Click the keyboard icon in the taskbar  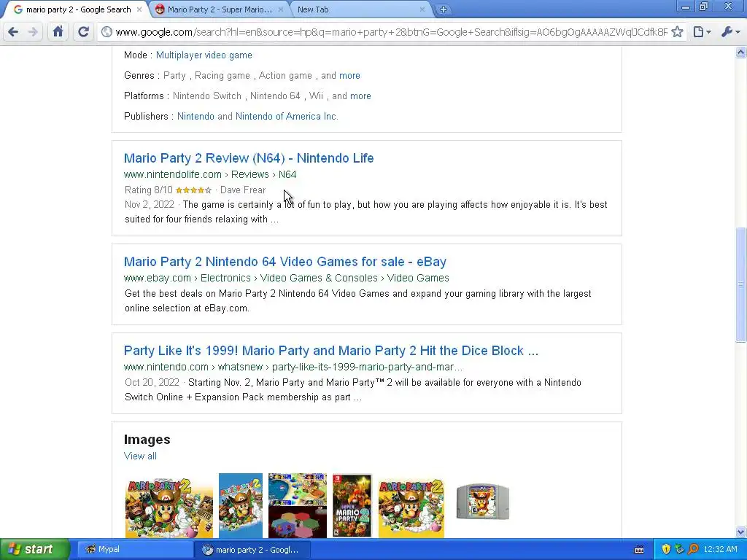coord(639,550)
